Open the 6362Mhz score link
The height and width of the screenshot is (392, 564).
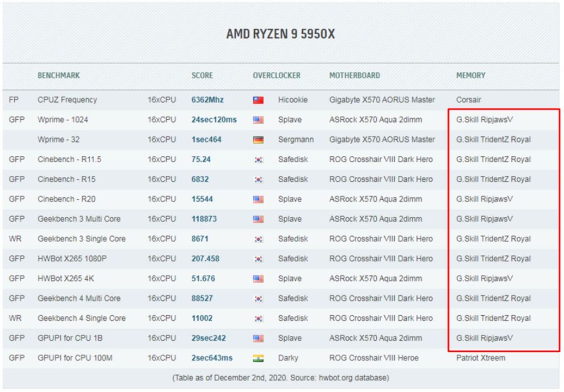pos(207,100)
